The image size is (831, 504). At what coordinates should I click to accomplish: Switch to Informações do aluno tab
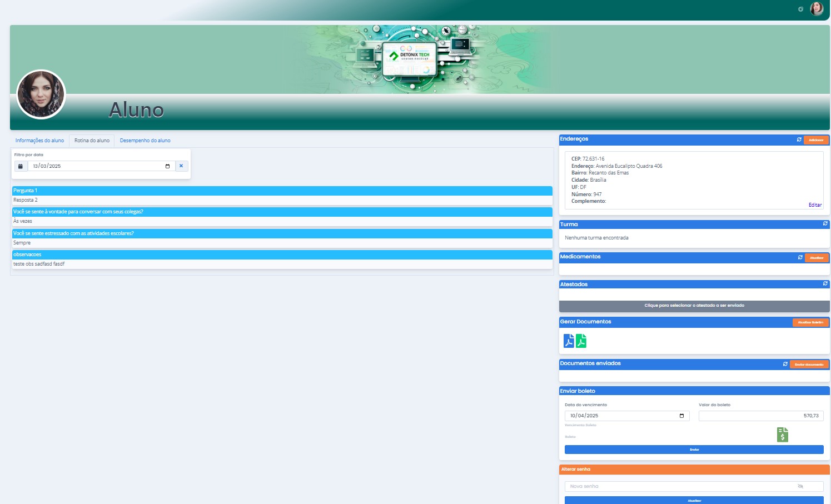pos(39,141)
